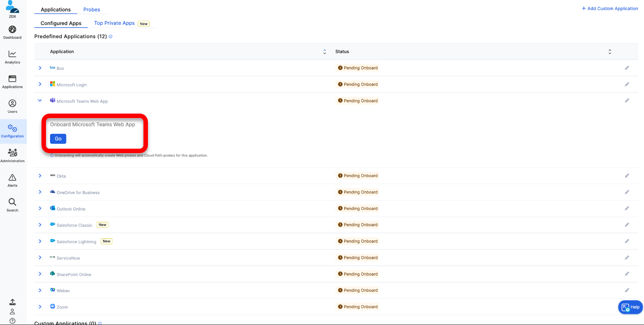Click Pending Onboard status for Webex

358,290
